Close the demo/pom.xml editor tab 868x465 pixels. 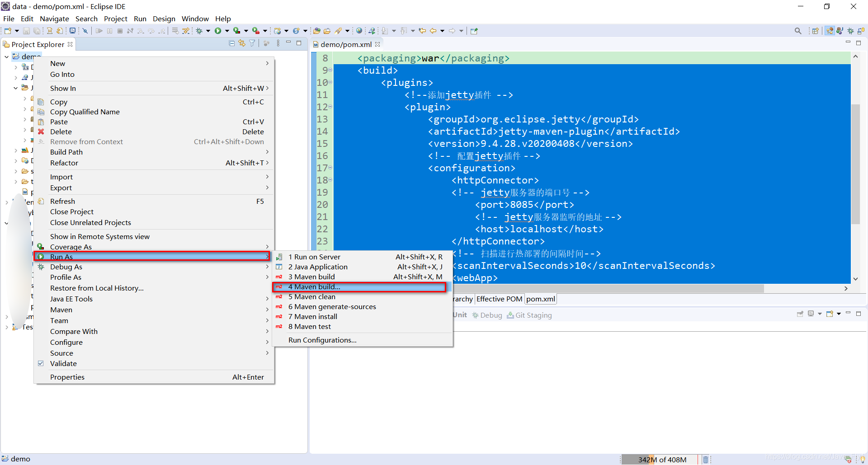(x=377, y=44)
